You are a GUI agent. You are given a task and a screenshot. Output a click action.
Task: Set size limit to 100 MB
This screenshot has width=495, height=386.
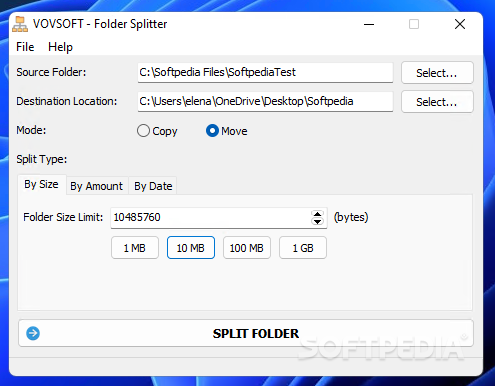tap(247, 248)
